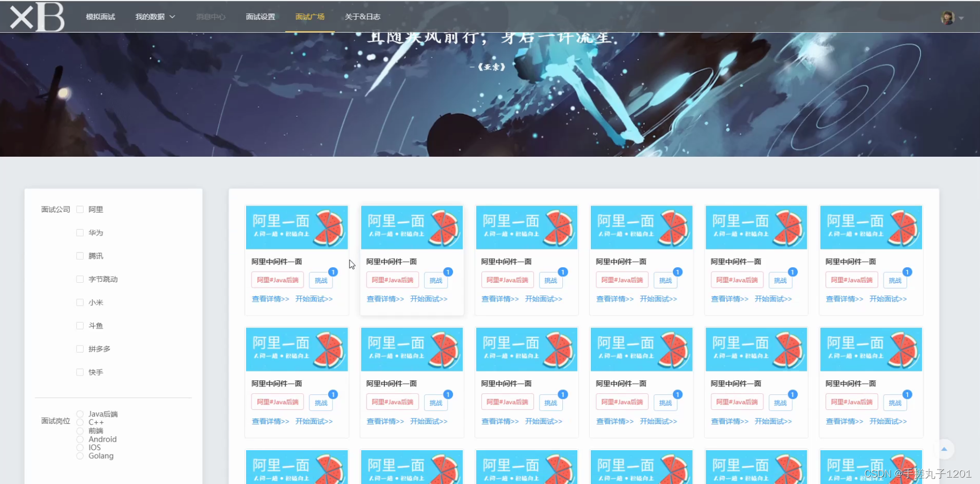Open the 关于&日志 menu item
Screen dimensions: 980x484
362,17
